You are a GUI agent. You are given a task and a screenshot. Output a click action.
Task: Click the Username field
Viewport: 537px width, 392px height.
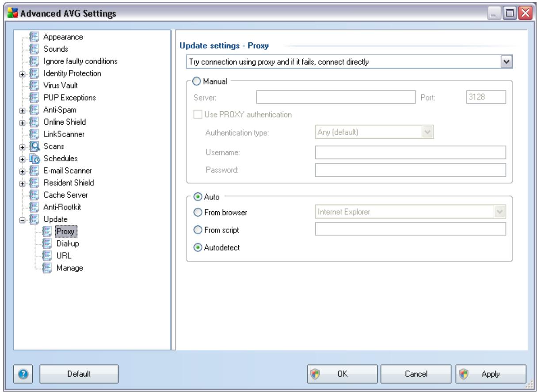coord(410,152)
